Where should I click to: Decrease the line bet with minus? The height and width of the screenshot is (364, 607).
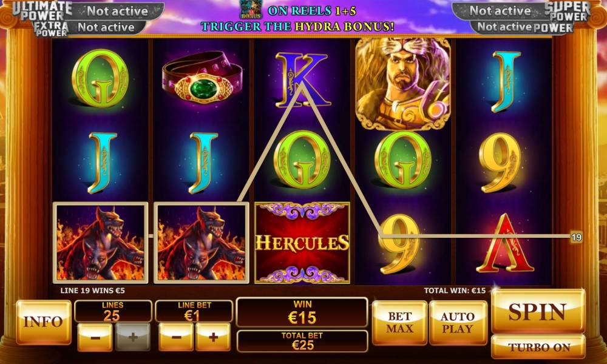click(x=176, y=337)
